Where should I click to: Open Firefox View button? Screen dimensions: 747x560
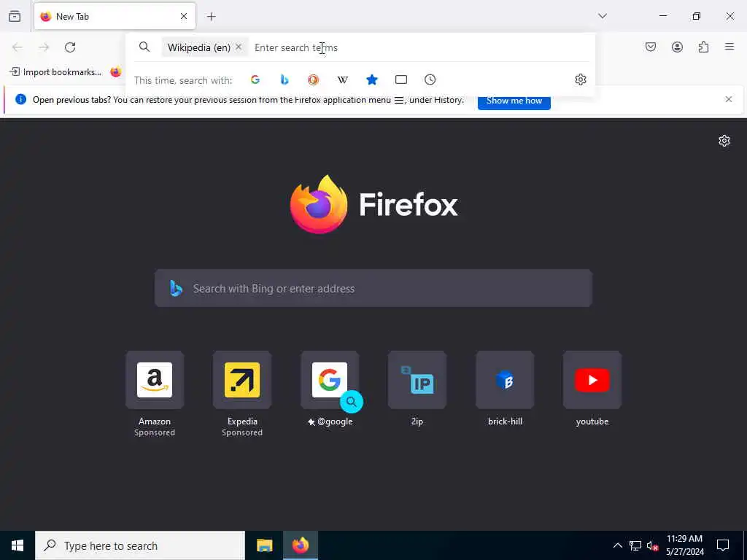point(15,16)
